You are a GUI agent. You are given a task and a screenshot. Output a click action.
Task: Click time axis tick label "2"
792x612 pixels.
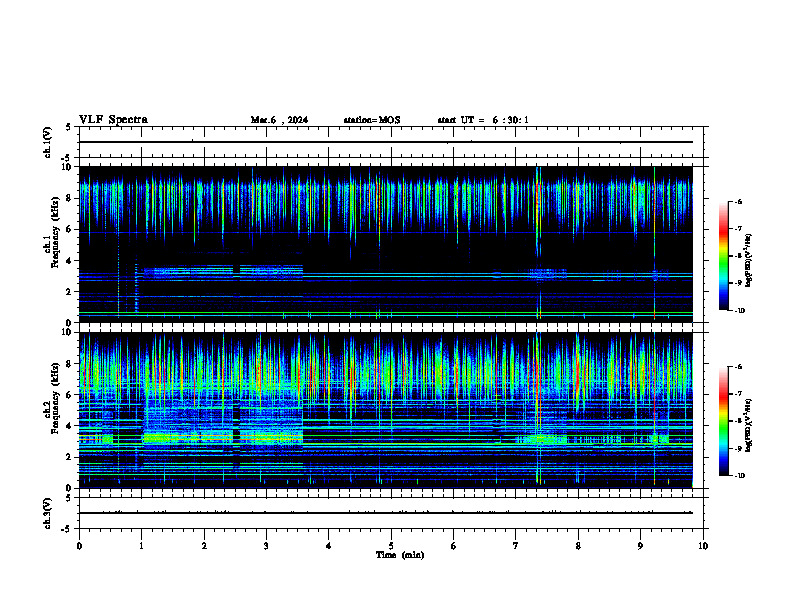(x=204, y=546)
